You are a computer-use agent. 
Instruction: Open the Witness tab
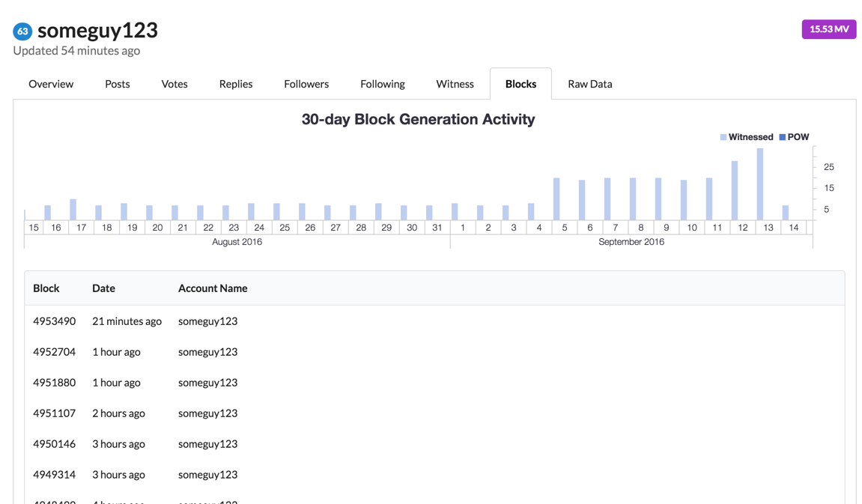pos(455,84)
